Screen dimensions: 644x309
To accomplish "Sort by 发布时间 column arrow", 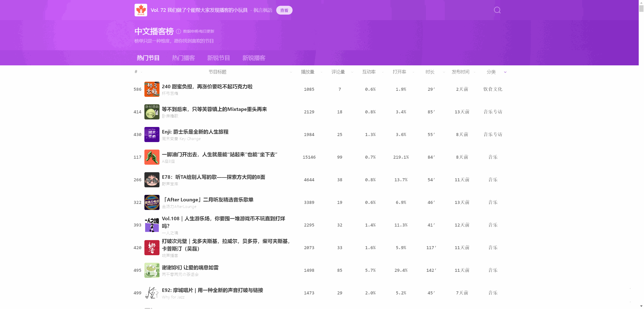I will 474,72.
